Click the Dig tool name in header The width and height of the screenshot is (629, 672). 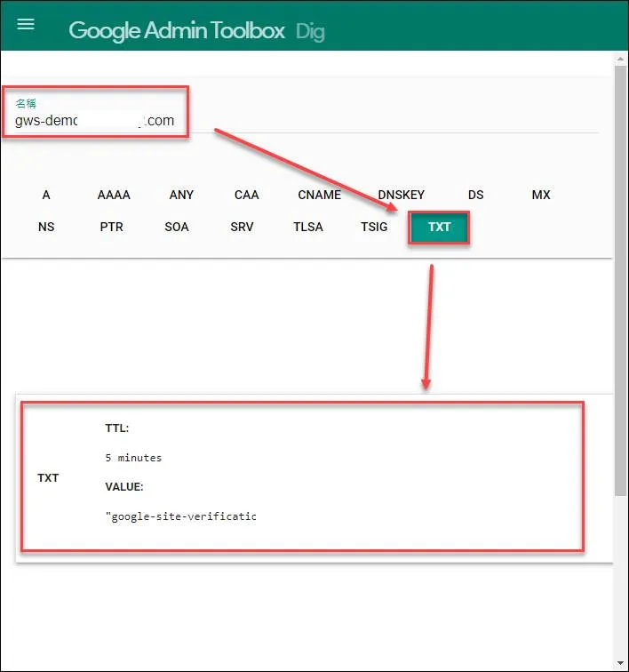point(310,32)
